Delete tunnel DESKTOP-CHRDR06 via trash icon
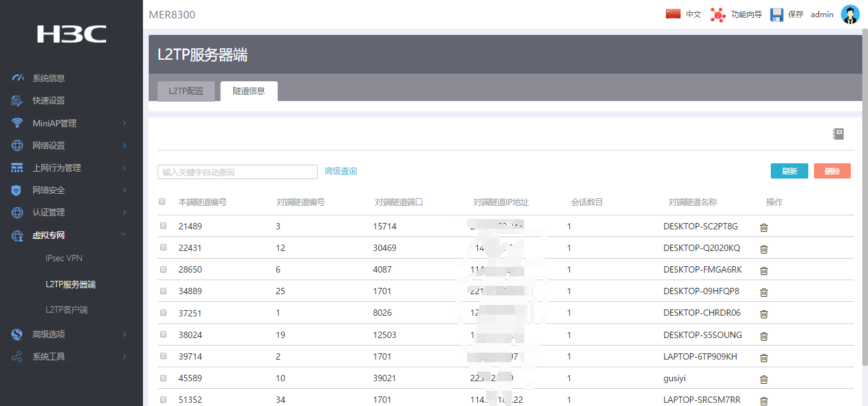 (x=764, y=314)
